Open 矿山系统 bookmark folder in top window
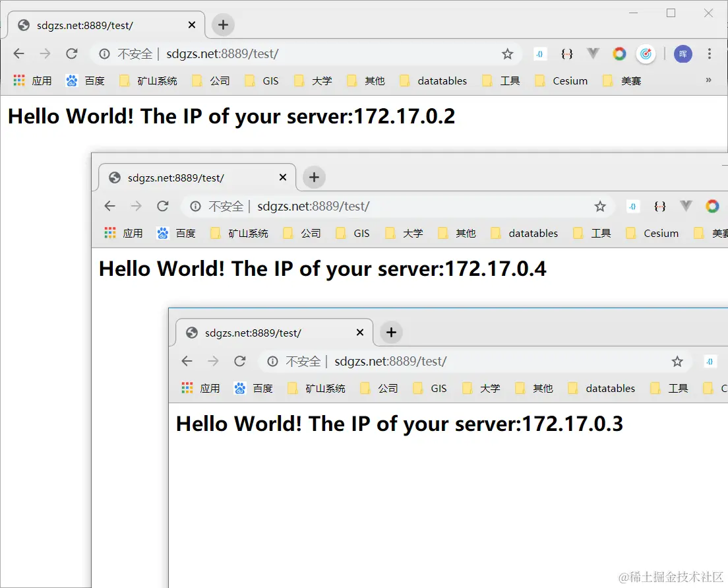The image size is (728, 588). tap(148, 81)
